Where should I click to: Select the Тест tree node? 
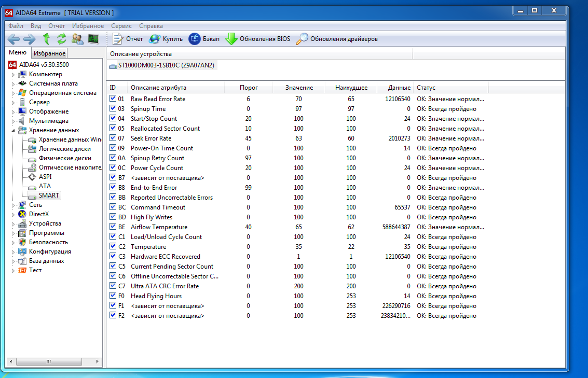[35, 270]
